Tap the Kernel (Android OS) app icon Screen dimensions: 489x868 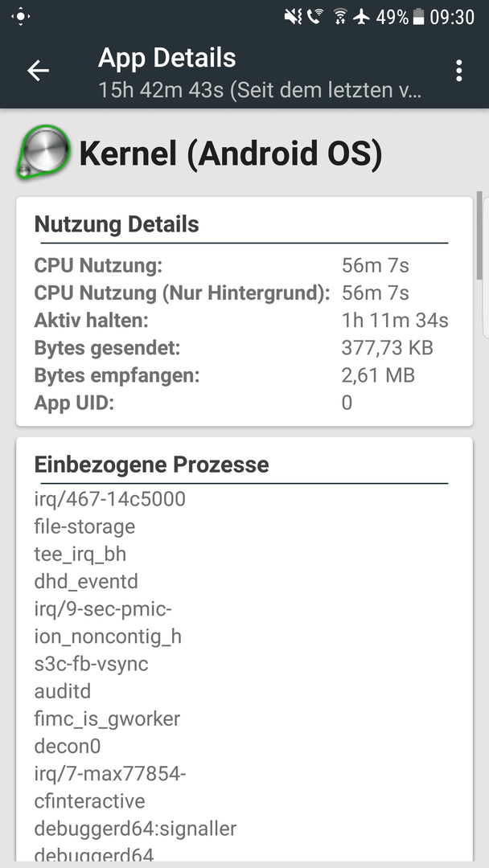pos(43,152)
